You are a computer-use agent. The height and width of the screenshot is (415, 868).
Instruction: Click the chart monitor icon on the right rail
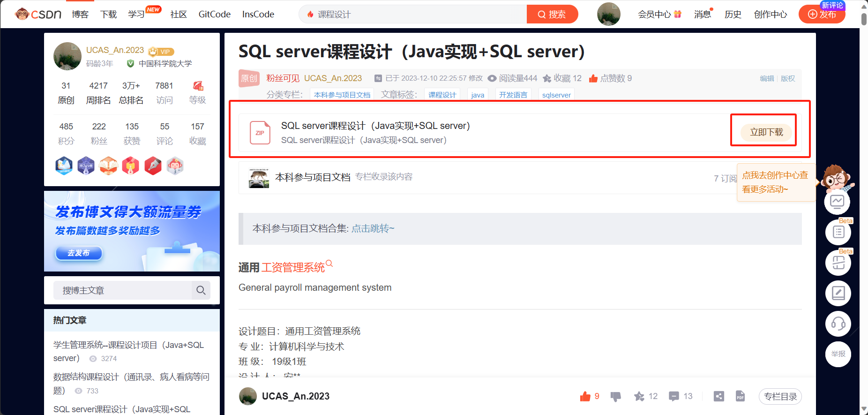coord(838,201)
